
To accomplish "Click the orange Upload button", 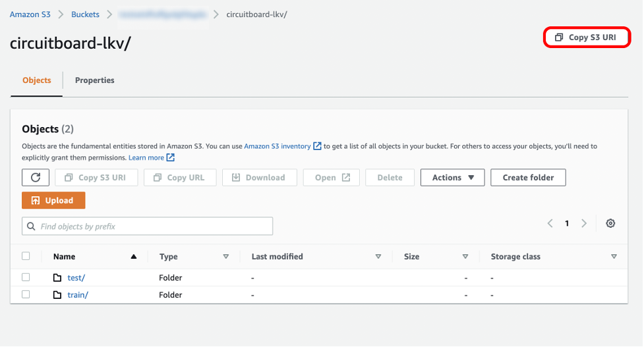I will coord(53,201).
